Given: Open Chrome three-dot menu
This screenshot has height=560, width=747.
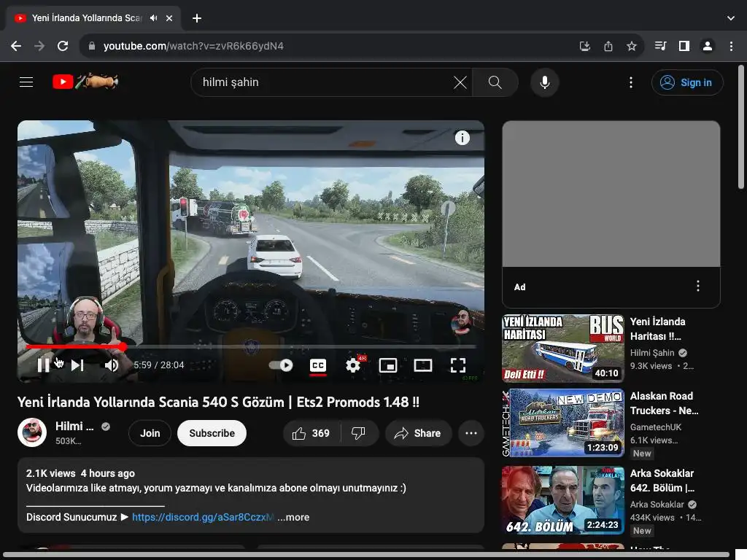Looking at the screenshot, I should point(731,46).
